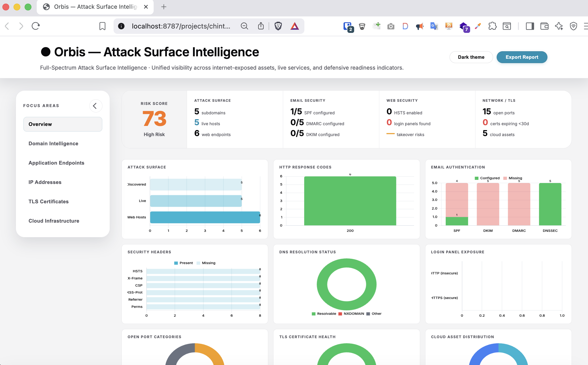This screenshot has width=588, height=365.
Task: Click the Live bar in Attack Surface chart
Action: [196, 201]
